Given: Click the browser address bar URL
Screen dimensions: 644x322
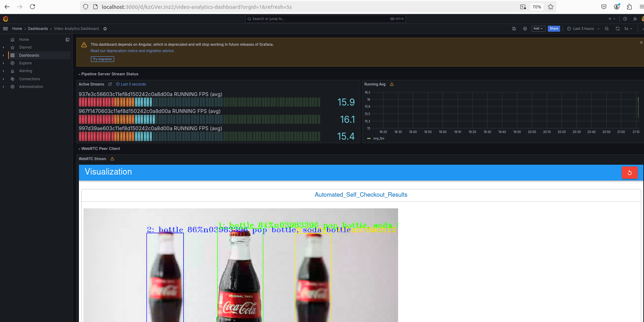Looking at the screenshot, I should click(x=197, y=7).
